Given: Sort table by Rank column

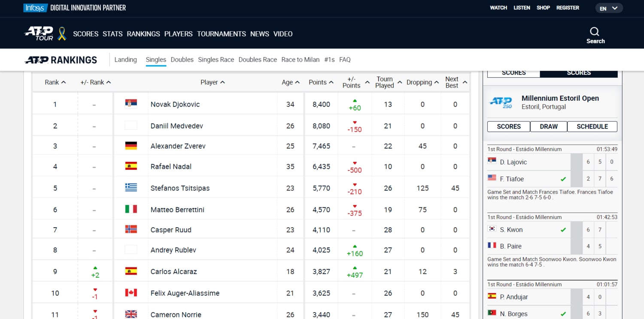Looking at the screenshot, I should click(55, 82).
